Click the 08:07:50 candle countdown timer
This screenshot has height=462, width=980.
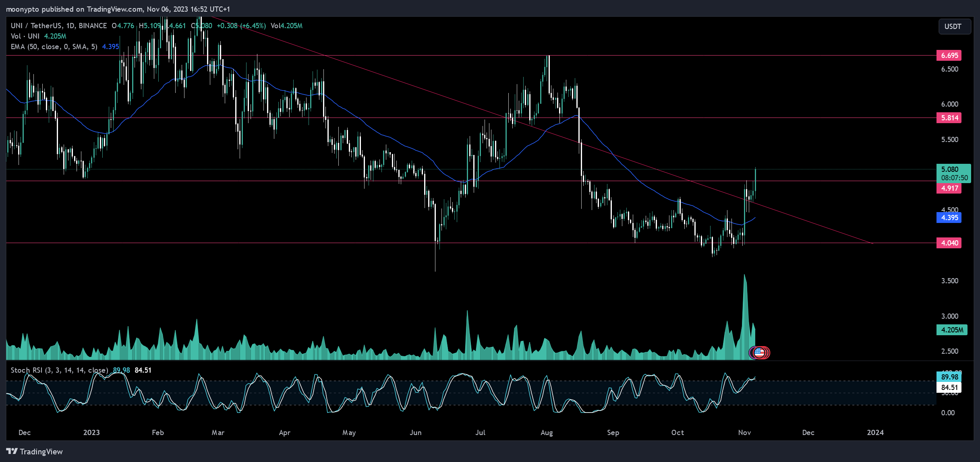click(954, 178)
